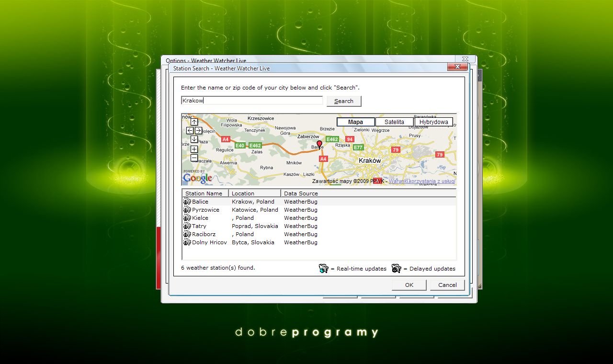The height and width of the screenshot is (364, 613).
Task: Click the Delayed updates legend icon
Action: [x=396, y=269]
